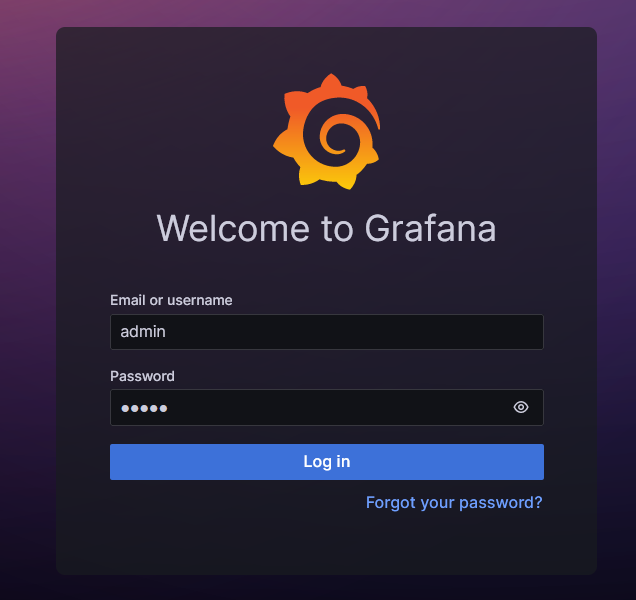Click the masked password dots
Viewport: 636px width, 600px height.
[x=144, y=408]
